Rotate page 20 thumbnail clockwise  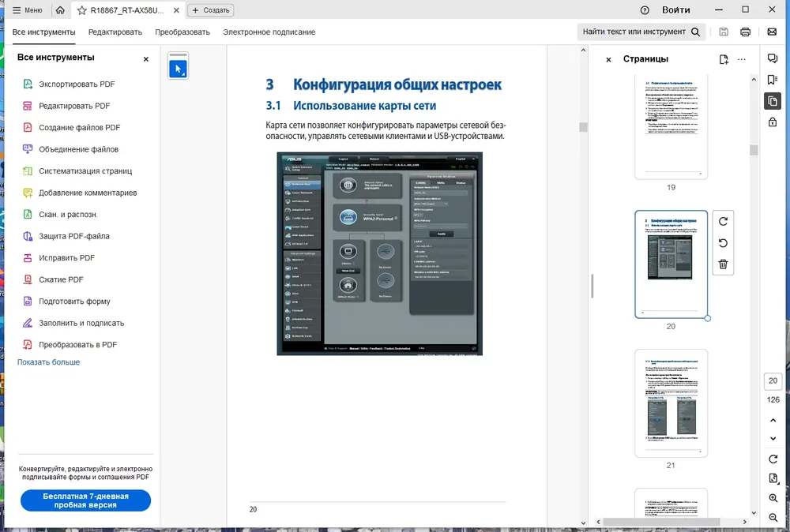point(723,222)
